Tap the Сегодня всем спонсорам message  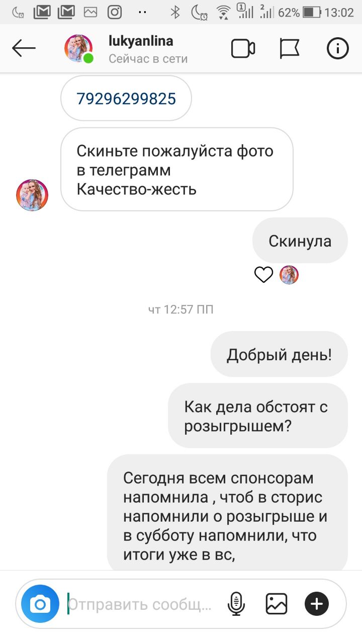tap(227, 513)
